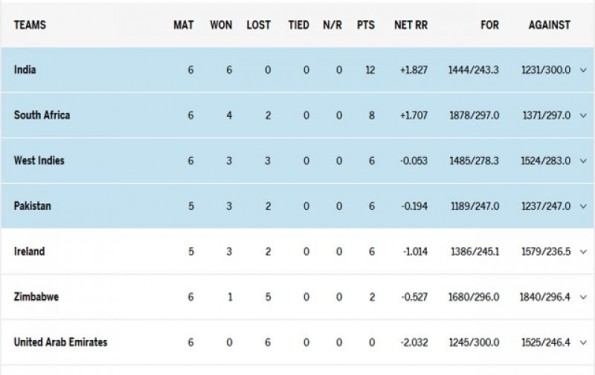Select the Zimbabwe team name
The width and height of the screenshot is (595, 375).
click(x=36, y=296)
